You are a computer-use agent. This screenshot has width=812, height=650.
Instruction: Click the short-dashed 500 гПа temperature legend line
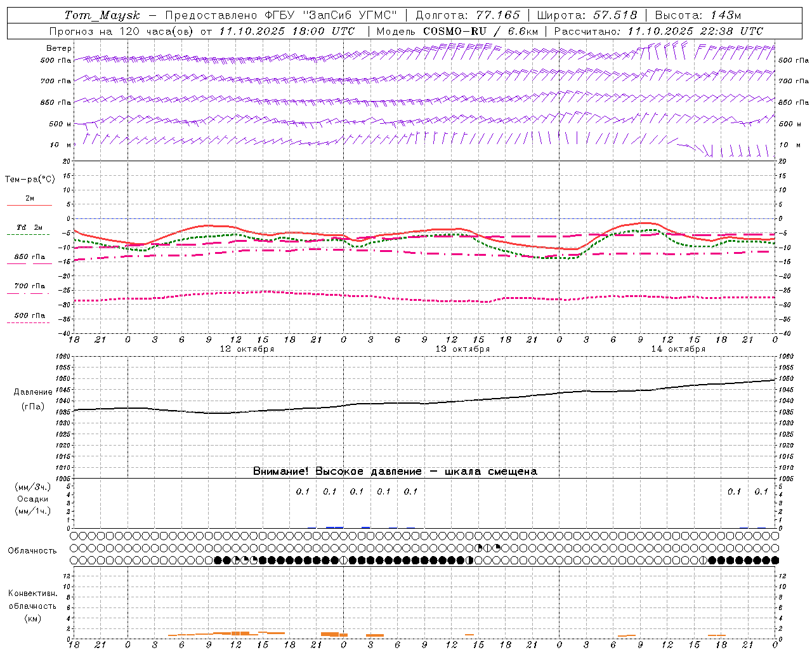point(28,322)
